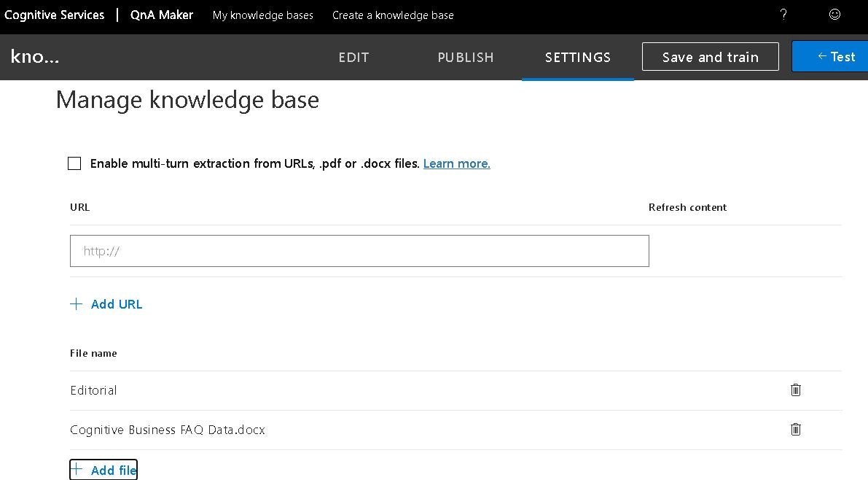Delete Cognitive Business FAQ Data.docx file
Screen dimensions: 868x480
[x=796, y=430]
